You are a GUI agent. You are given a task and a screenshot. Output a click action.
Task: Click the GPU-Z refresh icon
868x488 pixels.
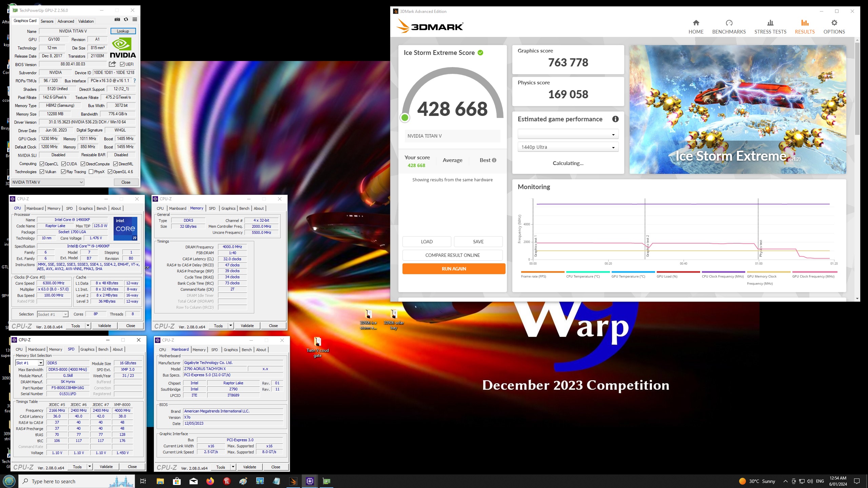[x=126, y=20]
